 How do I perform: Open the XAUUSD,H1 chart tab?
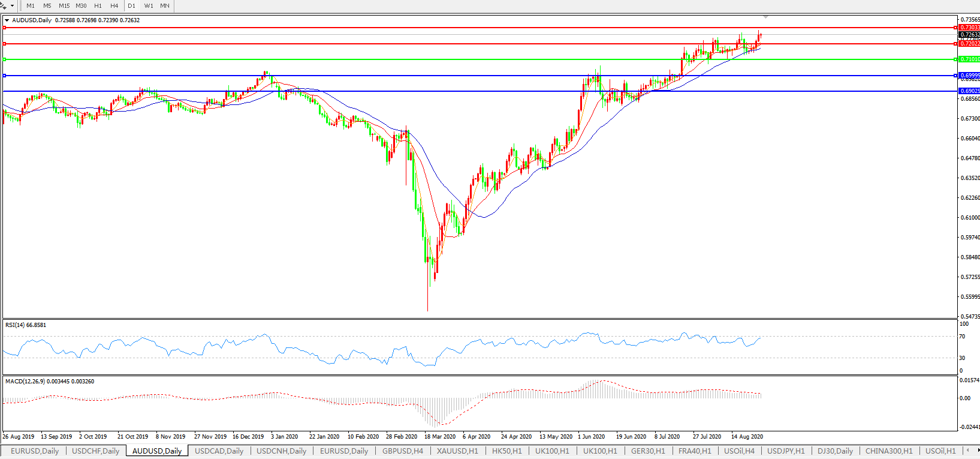tap(457, 451)
